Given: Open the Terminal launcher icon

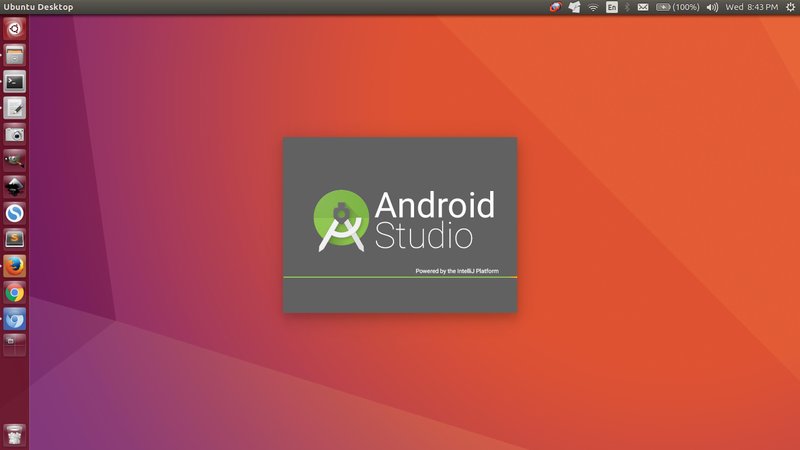Looking at the screenshot, I should pyautogui.click(x=14, y=82).
